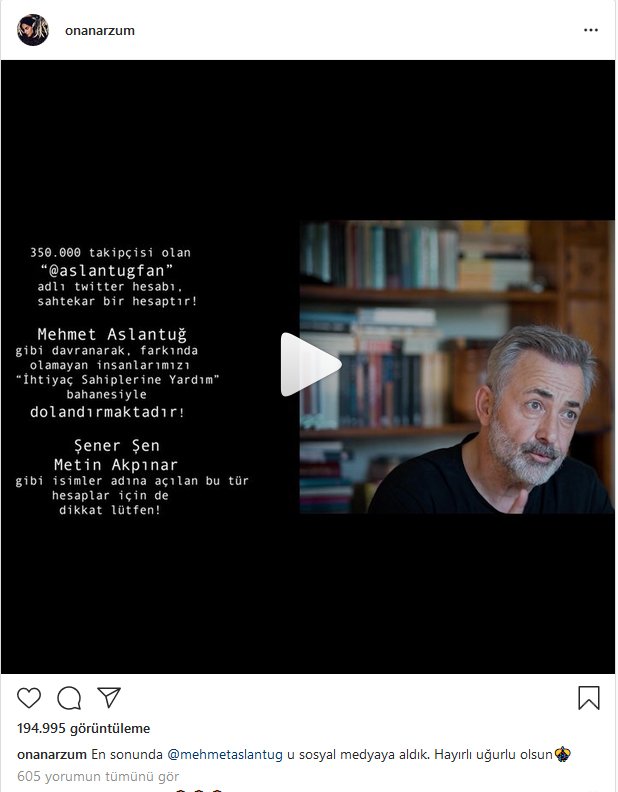
Task: Click the 194.995 görüntüleme view count
Action: point(83,728)
